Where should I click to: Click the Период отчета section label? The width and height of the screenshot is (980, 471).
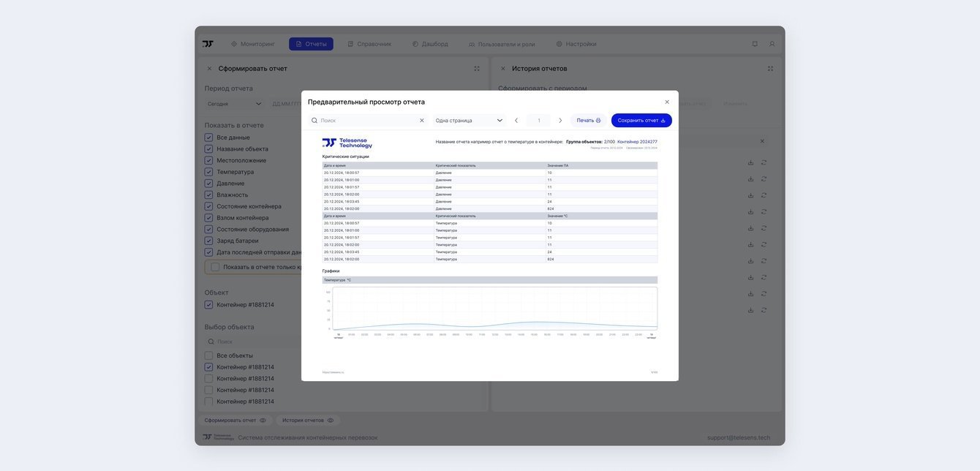229,88
